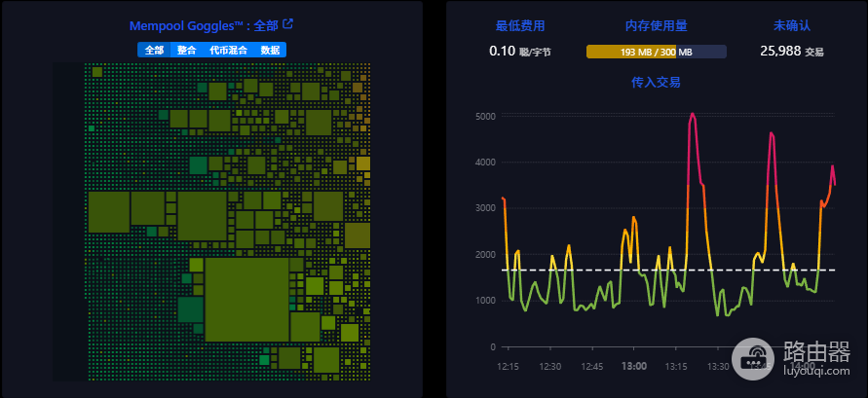Screen dimensions: 868x398
Task: Click the 12:30 time axis label
Action: coord(549,366)
